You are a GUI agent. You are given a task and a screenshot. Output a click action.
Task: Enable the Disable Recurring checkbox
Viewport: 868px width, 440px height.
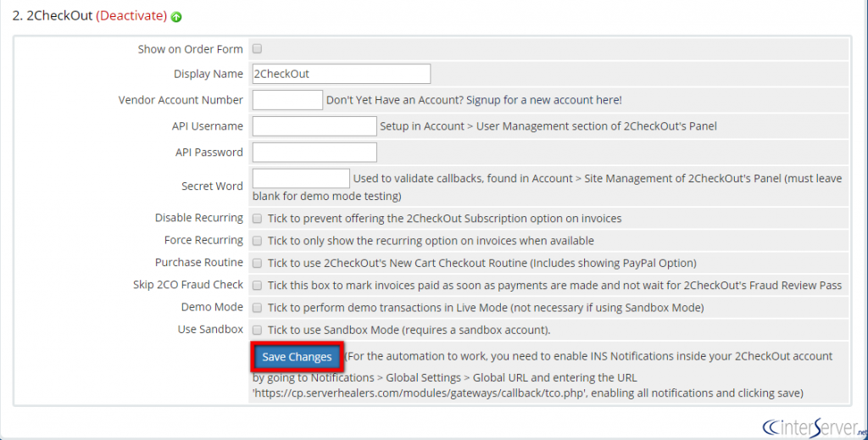[x=257, y=218]
